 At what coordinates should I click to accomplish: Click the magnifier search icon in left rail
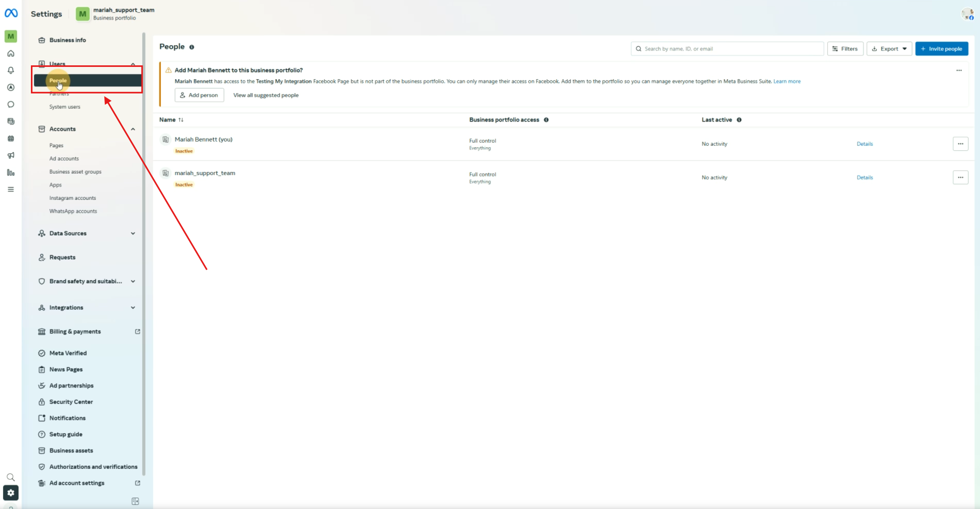[x=11, y=477]
